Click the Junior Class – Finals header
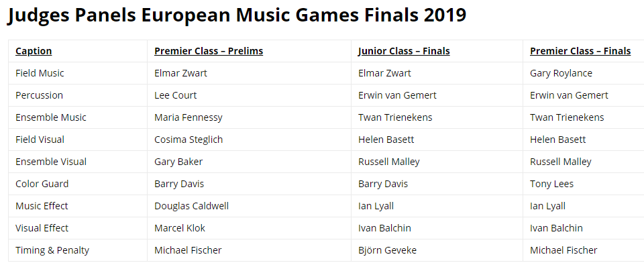Image resolution: width=644 pixels, height=269 pixels. tap(404, 51)
